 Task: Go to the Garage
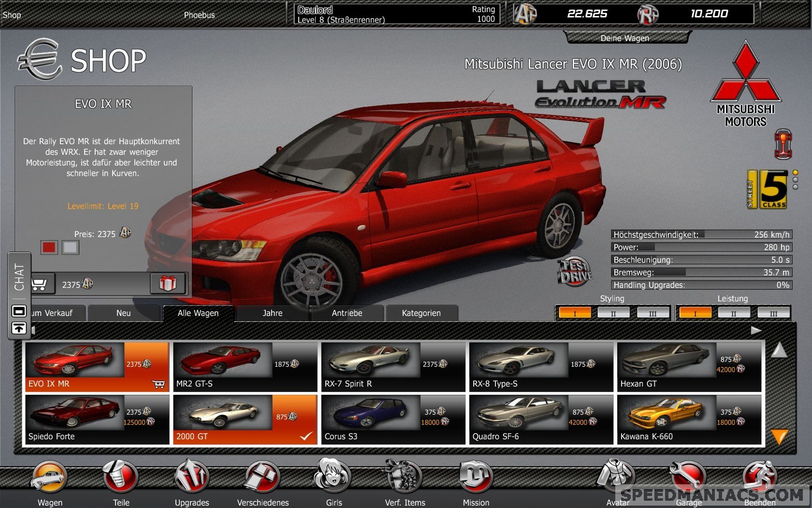[688, 478]
